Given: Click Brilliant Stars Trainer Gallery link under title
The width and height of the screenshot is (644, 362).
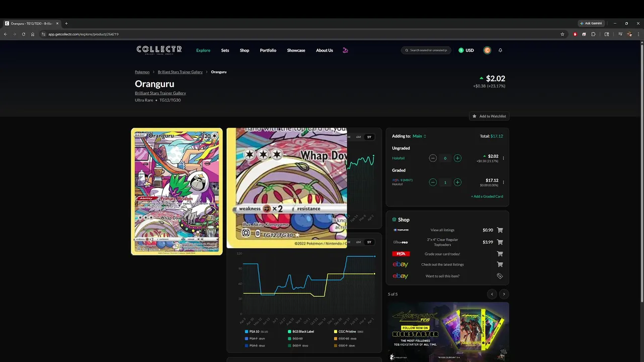Looking at the screenshot, I should tap(160, 93).
